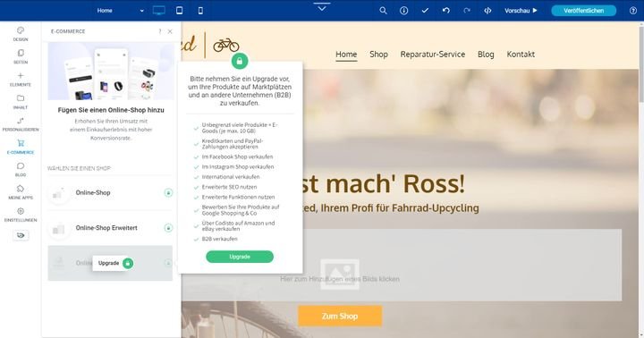This screenshot has width=644, height=338.
Task: Open Home in site navigation
Action: pyautogui.click(x=346, y=55)
